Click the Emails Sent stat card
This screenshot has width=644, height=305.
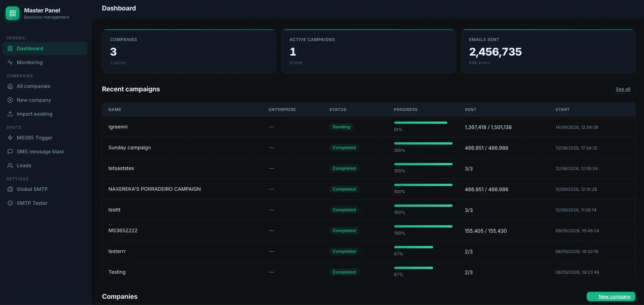[548, 51]
